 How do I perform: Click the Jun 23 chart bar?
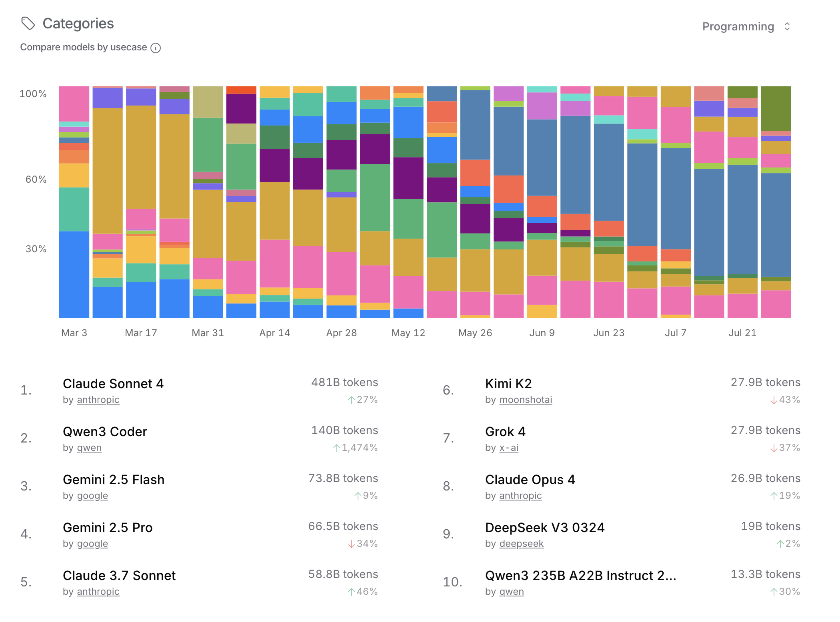pos(608,202)
